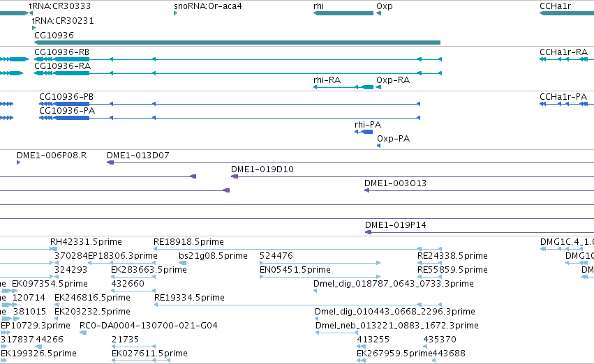The image size is (594, 364).
Task: Click the 435370 feature
Action: point(425,347)
